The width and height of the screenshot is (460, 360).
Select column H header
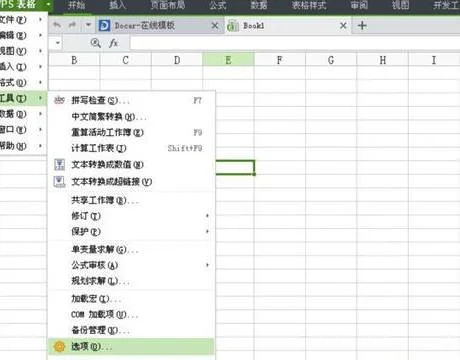[383, 60]
